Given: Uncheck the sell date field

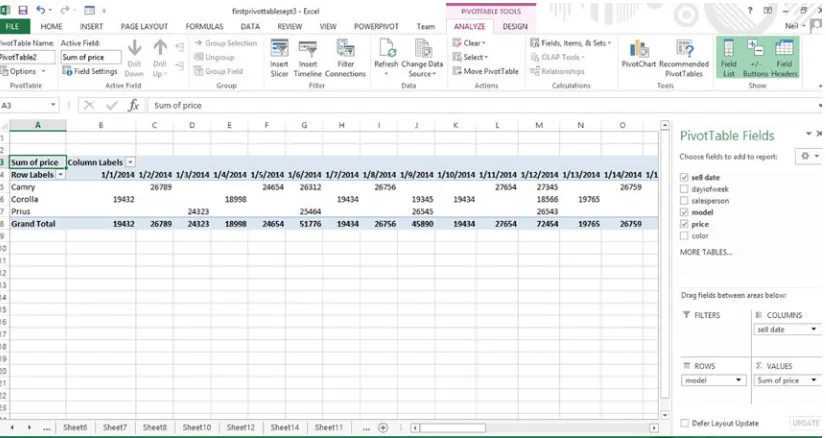Looking at the screenshot, I should pyautogui.click(x=684, y=178).
